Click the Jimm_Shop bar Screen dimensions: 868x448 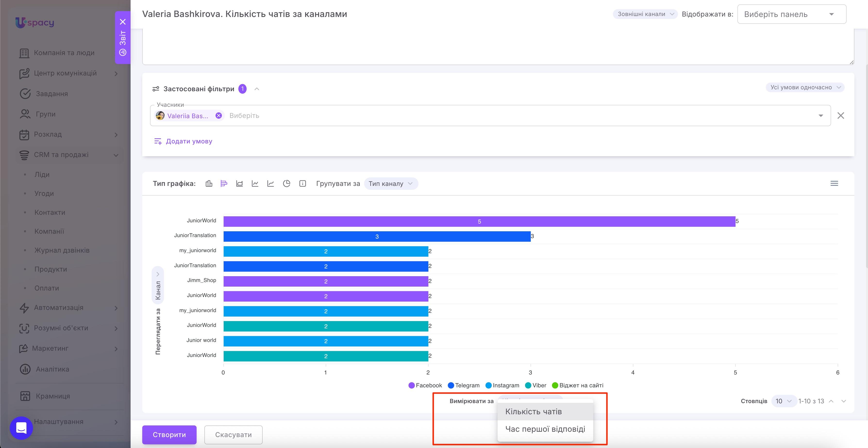coord(325,281)
